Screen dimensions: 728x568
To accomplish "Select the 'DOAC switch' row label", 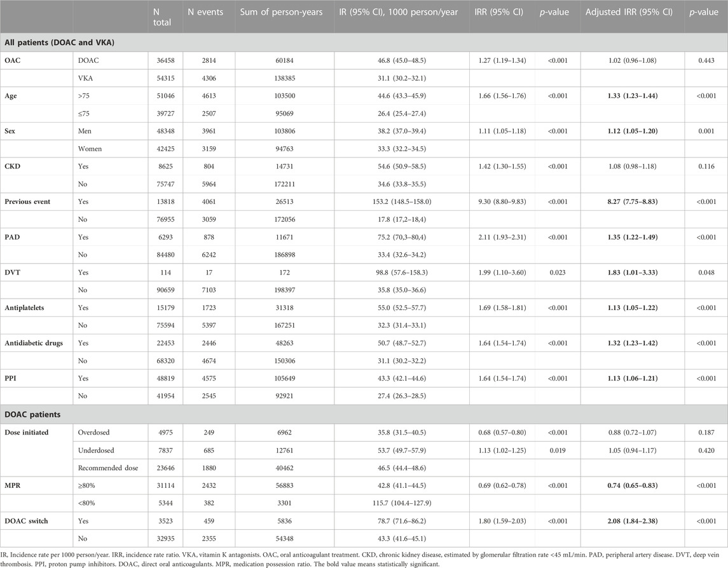I will click(26, 521).
